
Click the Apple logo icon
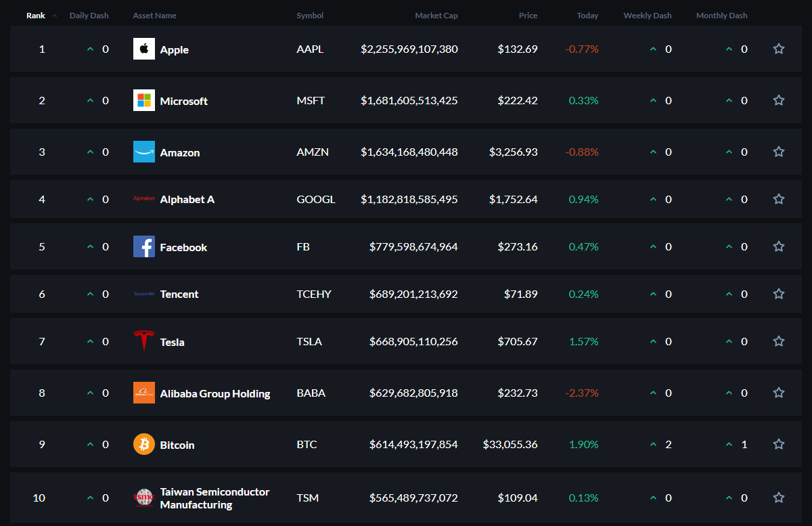tap(144, 49)
